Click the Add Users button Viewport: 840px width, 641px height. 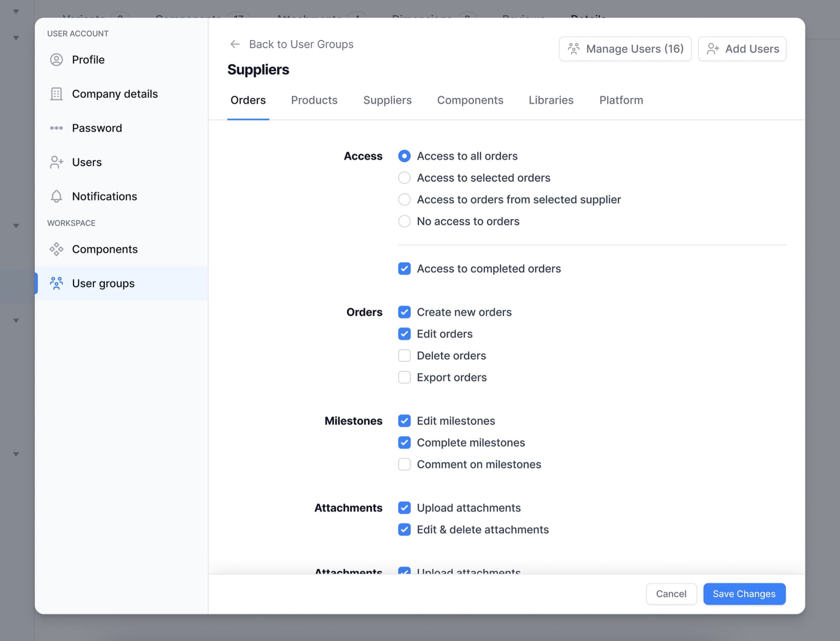click(x=742, y=49)
